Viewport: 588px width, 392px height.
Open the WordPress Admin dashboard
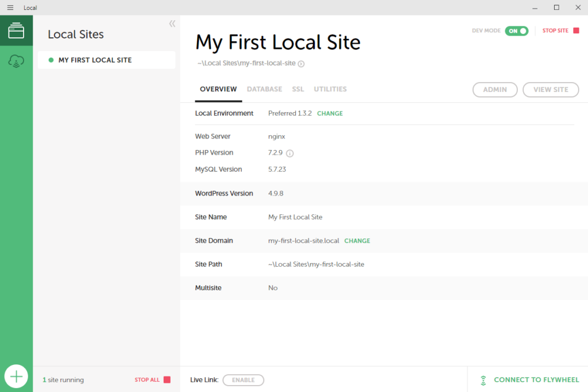495,90
